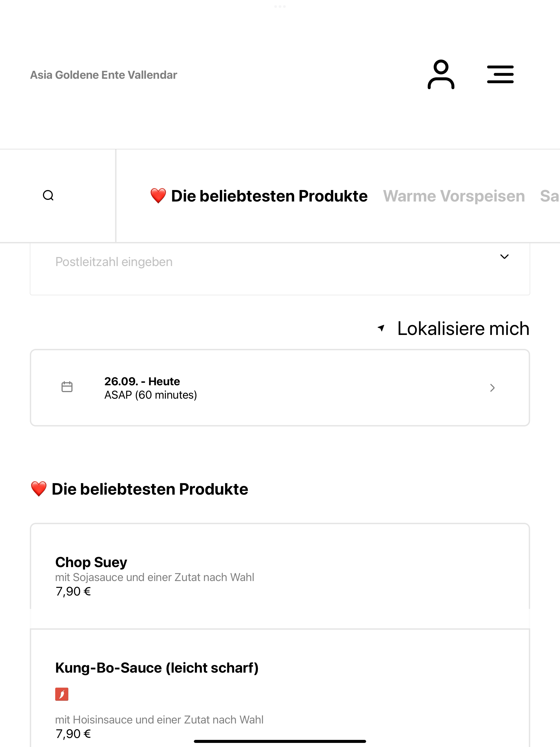Tap the calendar icon for delivery date
560x747 pixels.
pyautogui.click(x=67, y=387)
